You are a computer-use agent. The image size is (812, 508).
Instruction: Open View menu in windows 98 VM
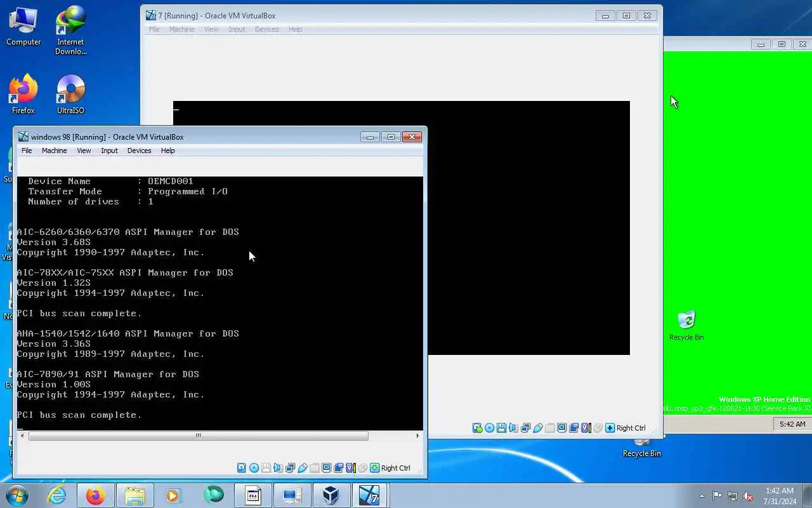(x=84, y=150)
